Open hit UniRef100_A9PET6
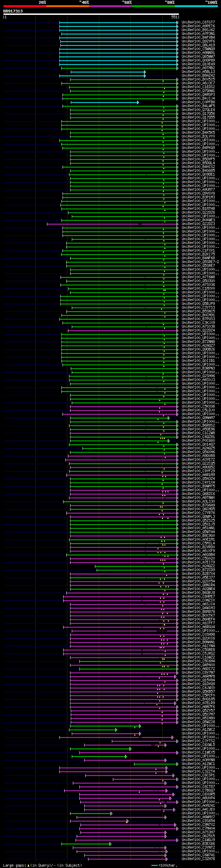 [x=198, y=26]
